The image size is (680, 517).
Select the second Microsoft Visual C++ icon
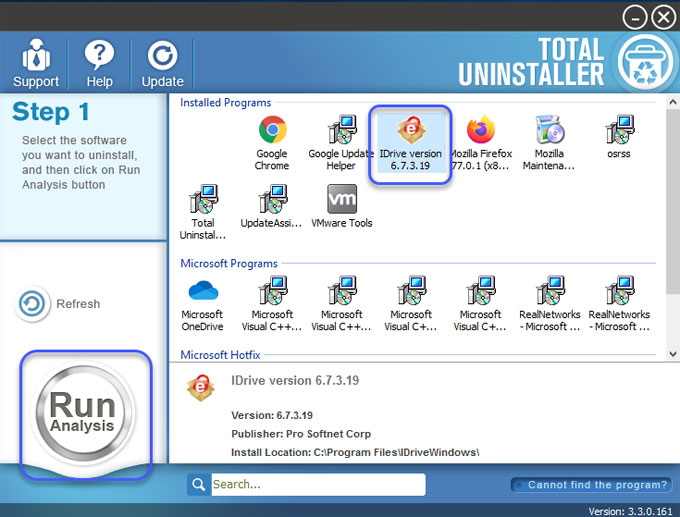pyautogui.click(x=341, y=304)
